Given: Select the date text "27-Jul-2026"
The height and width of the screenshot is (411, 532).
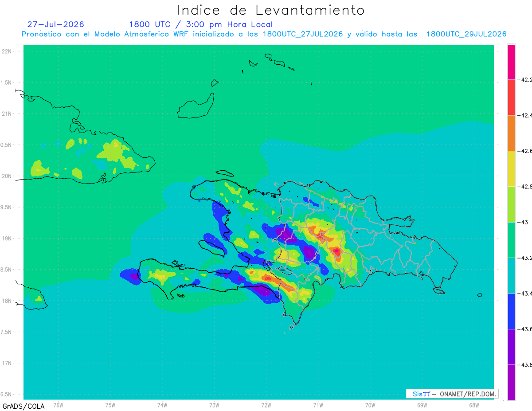Looking at the screenshot, I should 55,24.
